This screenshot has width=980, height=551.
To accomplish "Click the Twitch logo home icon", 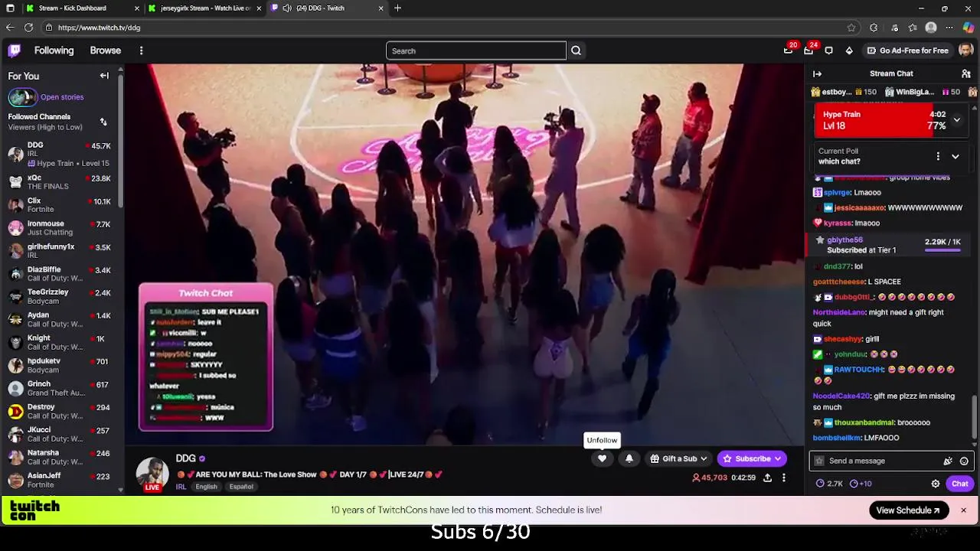I will (14, 51).
